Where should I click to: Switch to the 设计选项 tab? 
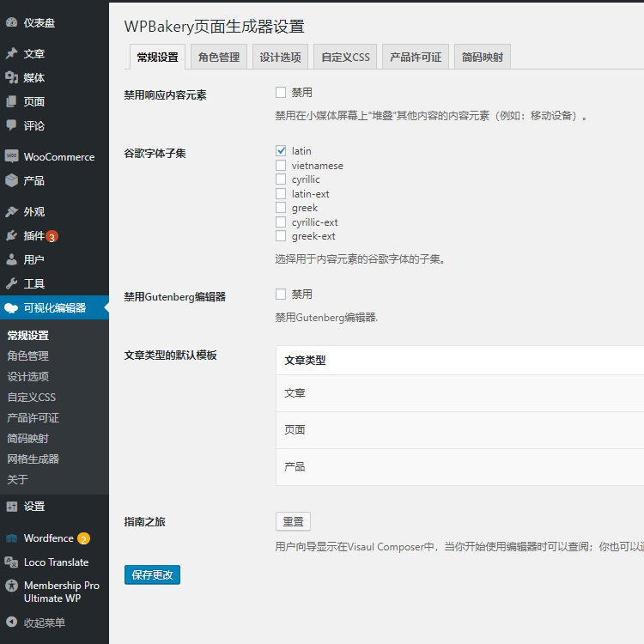[280, 57]
